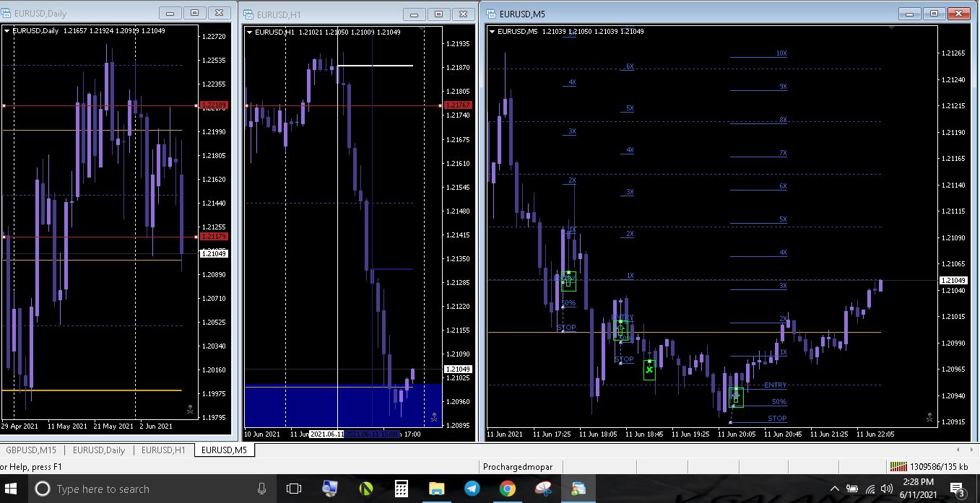Expand the EURUSD,M5 chart header triangle
The width and height of the screenshot is (980, 503).
[x=493, y=31]
